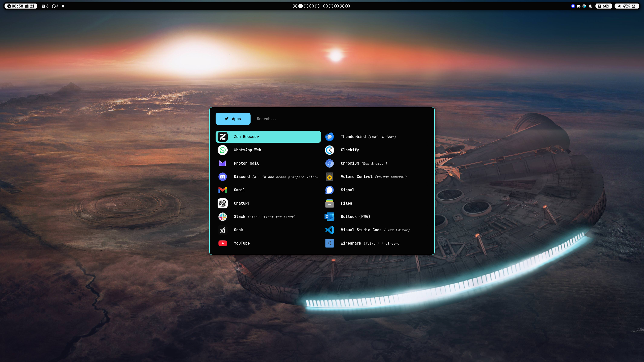Open Chromium web browser entry
Image resolution: width=644 pixels, height=362 pixels.
point(375,163)
